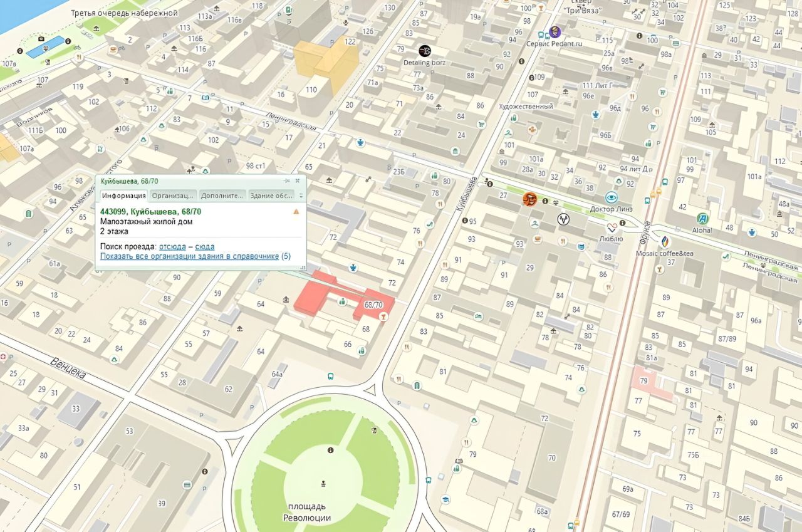Viewport: 802px width, 532px height.
Task: Click the cocktail glass icon by building 37
Action: 659,269
